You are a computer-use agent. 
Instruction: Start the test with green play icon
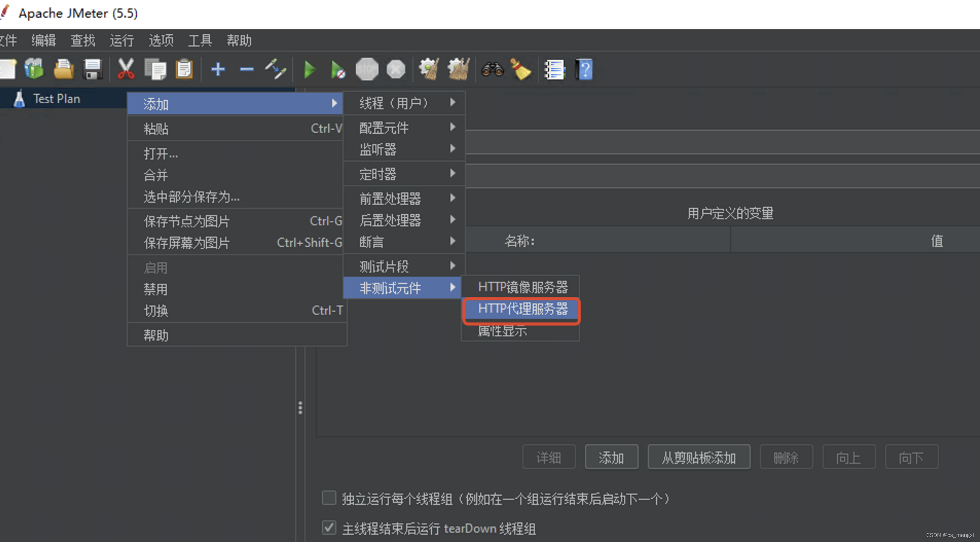point(309,69)
